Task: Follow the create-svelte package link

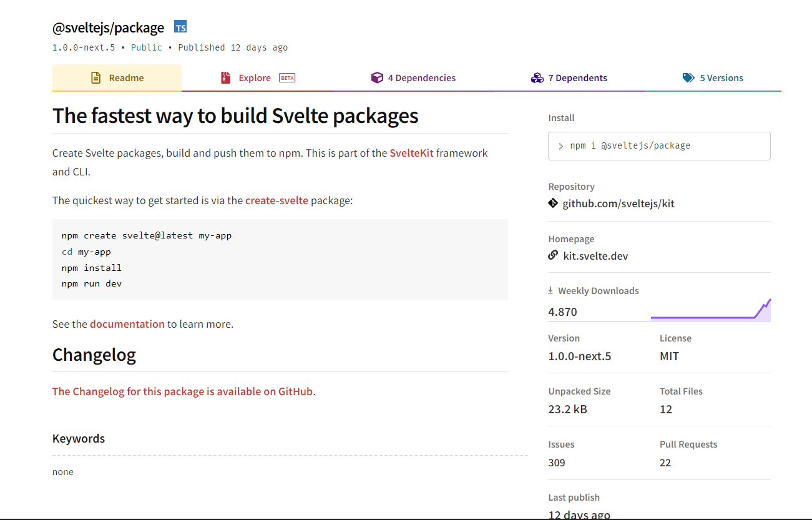Action: pos(276,200)
